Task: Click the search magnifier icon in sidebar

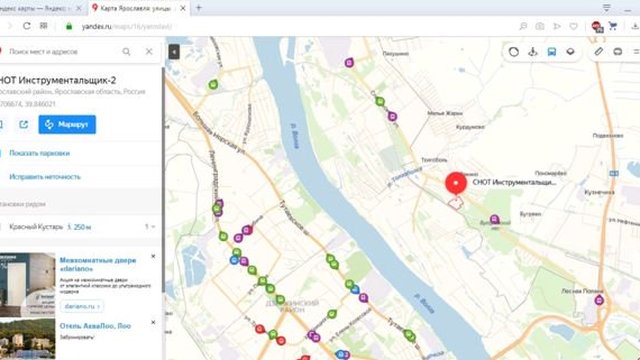Action: (x=127, y=51)
